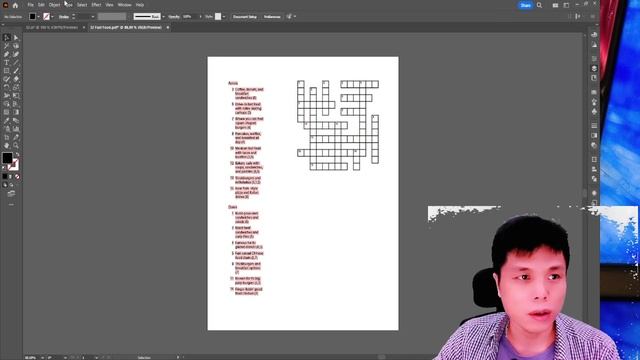Open the Transparency panel icon
The height and width of the screenshot is (360, 640).
tap(594, 145)
